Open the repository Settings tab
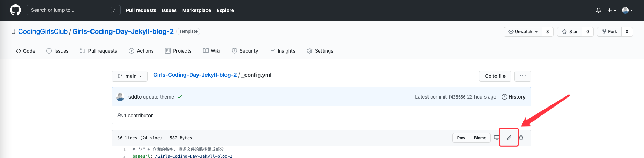 [x=320, y=51]
